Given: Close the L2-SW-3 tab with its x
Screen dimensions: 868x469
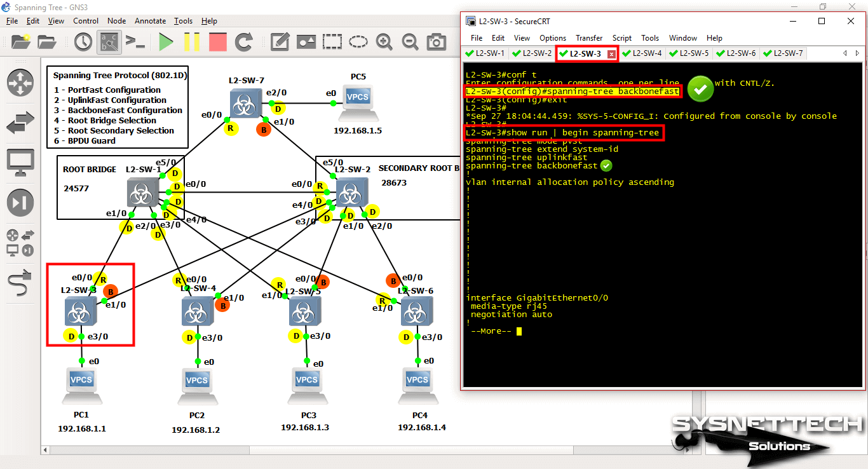Looking at the screenshot, I should (x=611, y=54).
